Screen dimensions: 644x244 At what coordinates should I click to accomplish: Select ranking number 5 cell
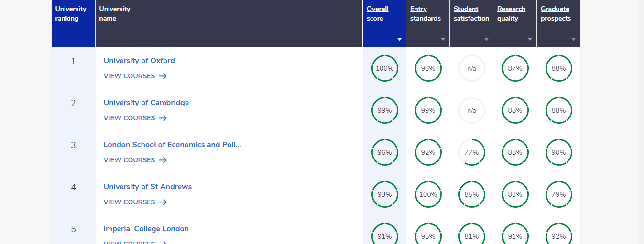pos(73,230)
